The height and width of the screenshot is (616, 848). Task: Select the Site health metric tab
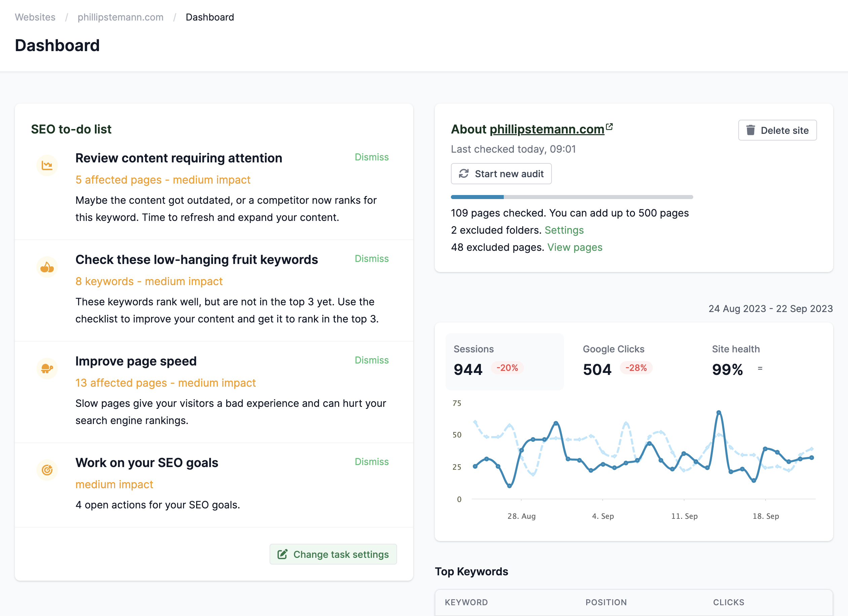click(763, 361)
